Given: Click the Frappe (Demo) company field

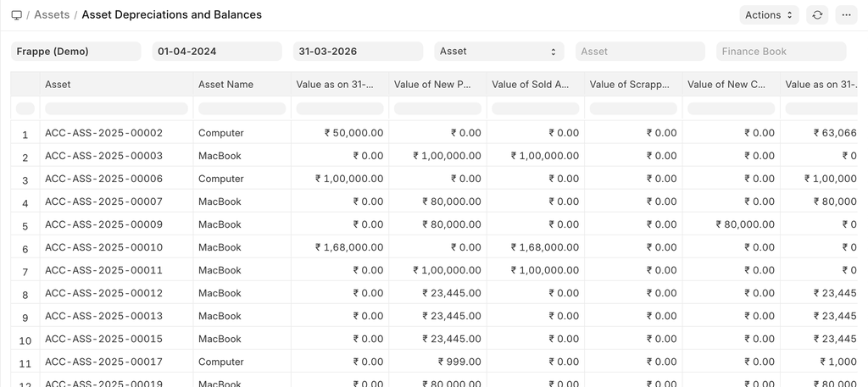Looking at the screenshot, I should (x=76, y=52).
